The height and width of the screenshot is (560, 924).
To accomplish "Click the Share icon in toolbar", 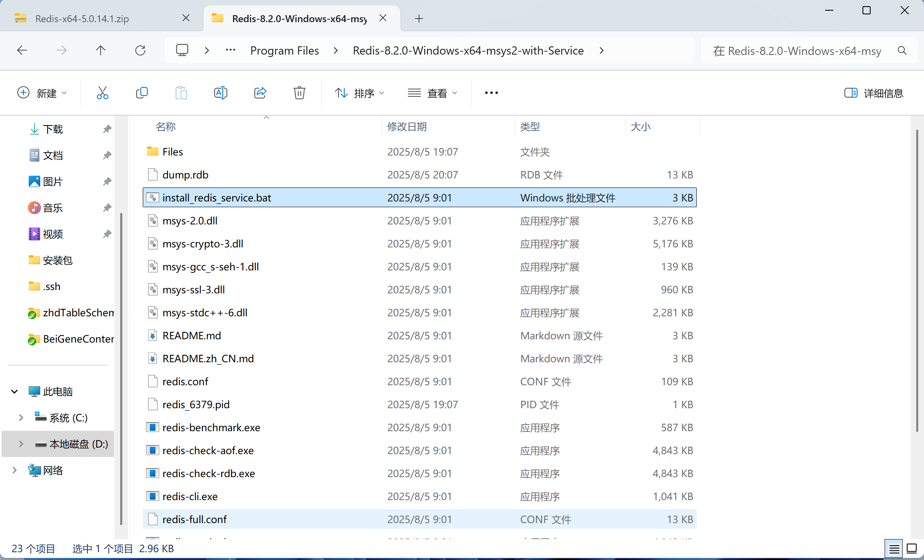I will tap(260, 93).
